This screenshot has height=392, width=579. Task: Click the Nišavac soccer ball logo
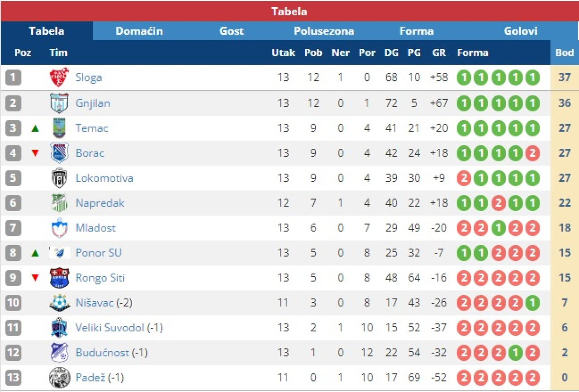59,302
